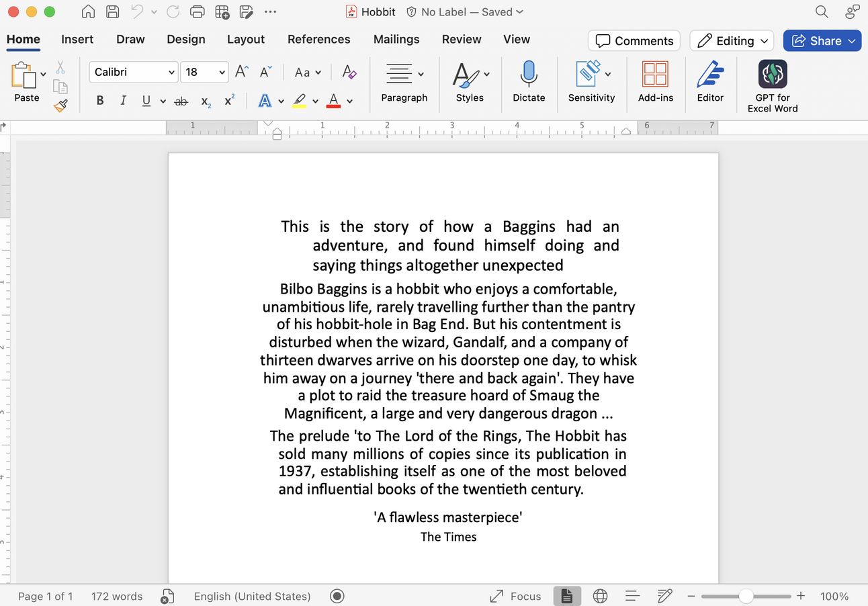Increase font size with larger A icon
This screenshot has height=606, width=868.
pos(242,72)
